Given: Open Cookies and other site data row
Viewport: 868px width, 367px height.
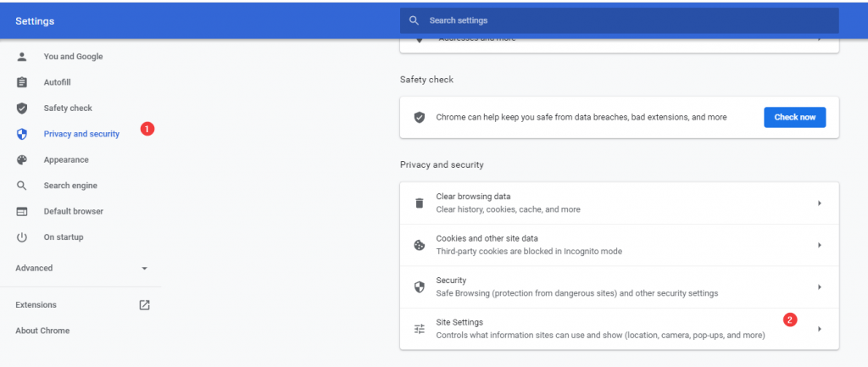Looking at the screenshot, I should (x=620, y=245).
